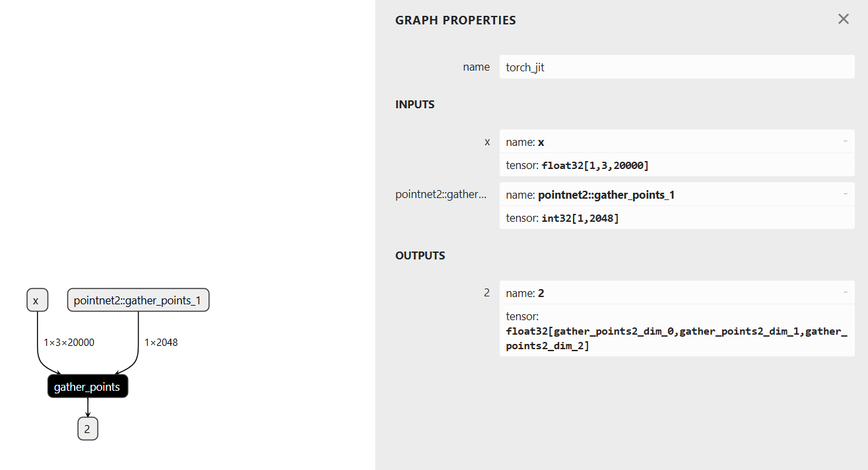Click the INPUTS section heading
This screenshot has width=868, height=470.
coord(415,104)
